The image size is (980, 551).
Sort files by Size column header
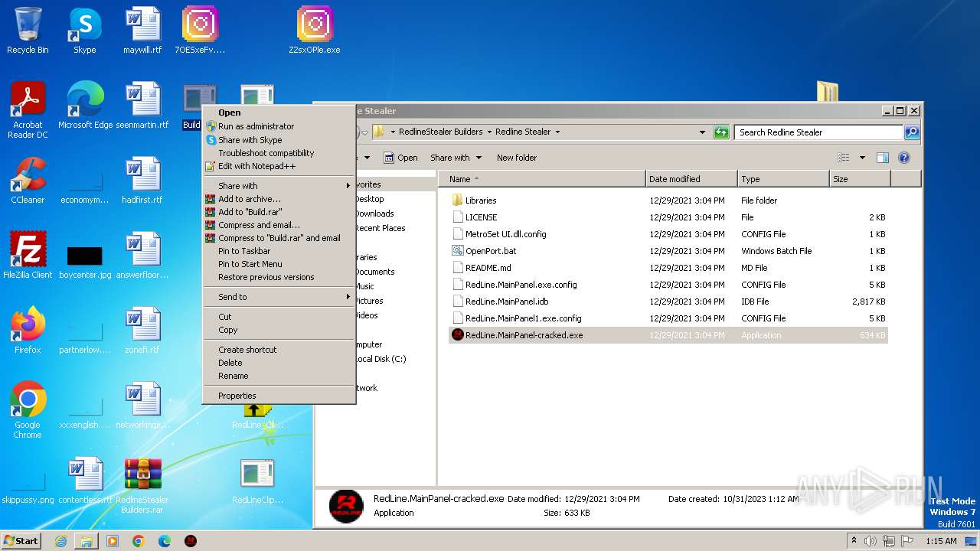pos(860,179)
